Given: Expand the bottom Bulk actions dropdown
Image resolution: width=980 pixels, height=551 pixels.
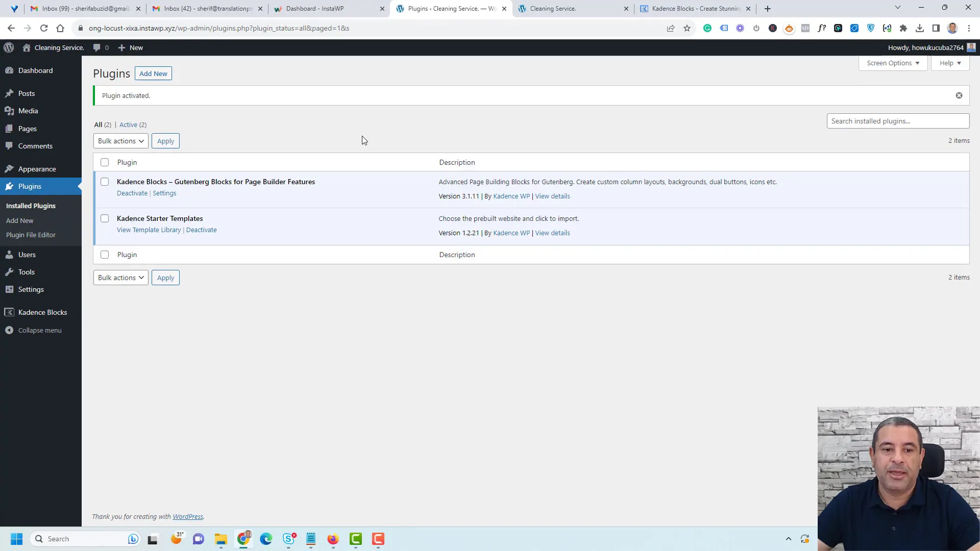Looking at the screenshot, I should point(120,277).
